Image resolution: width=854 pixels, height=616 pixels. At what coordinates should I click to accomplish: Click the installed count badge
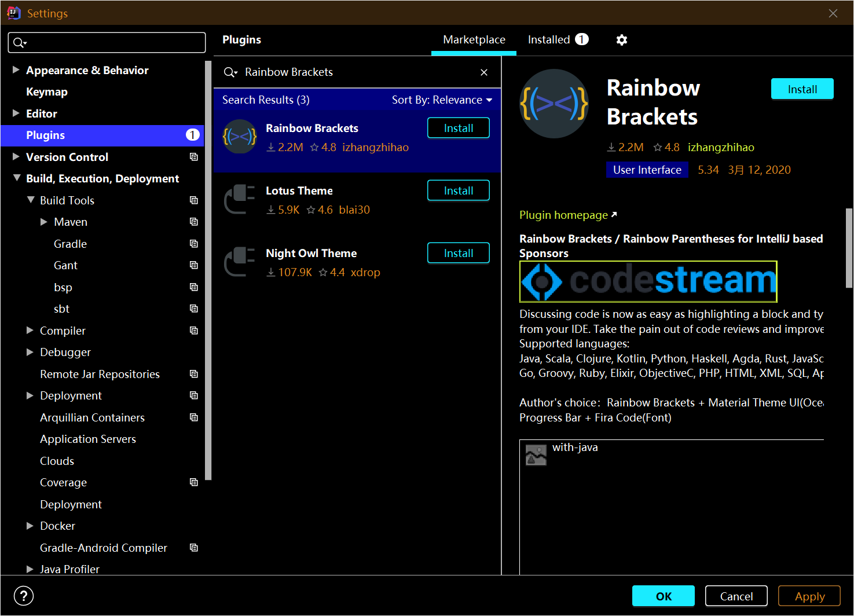(x=582, y=39)
